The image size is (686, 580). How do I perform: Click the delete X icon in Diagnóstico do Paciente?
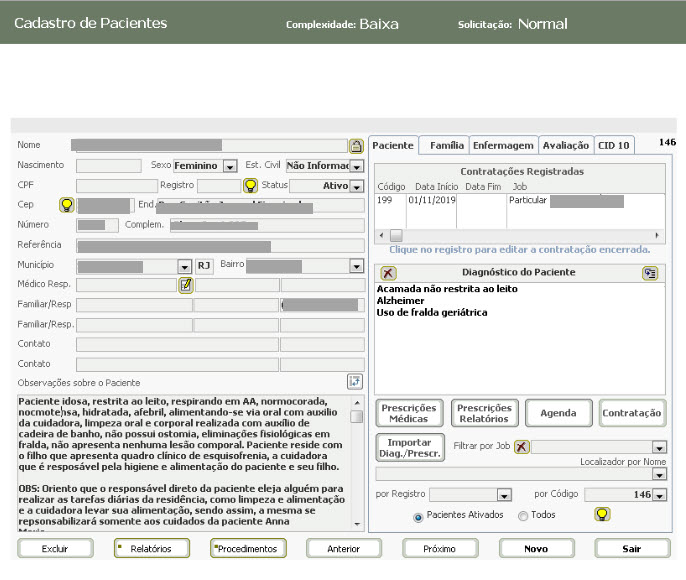pyautogui.click(x=389, y=272)
